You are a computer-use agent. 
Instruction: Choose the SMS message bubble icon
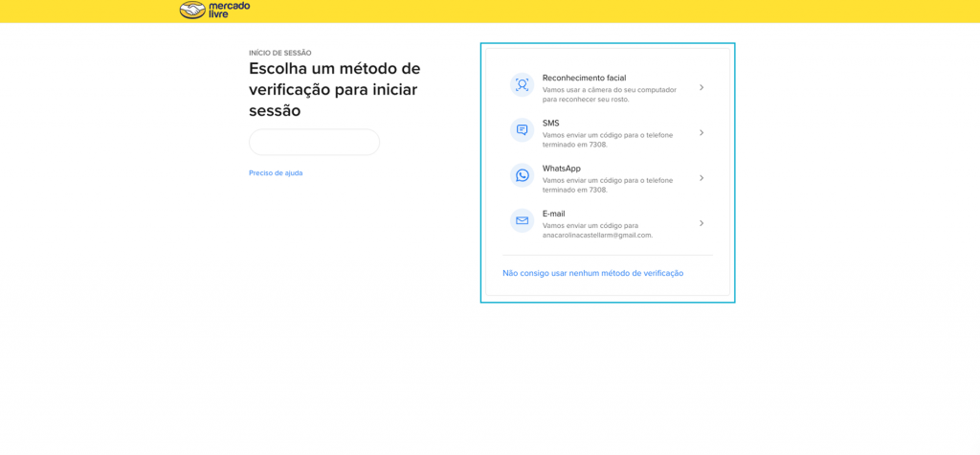point(522,130)
